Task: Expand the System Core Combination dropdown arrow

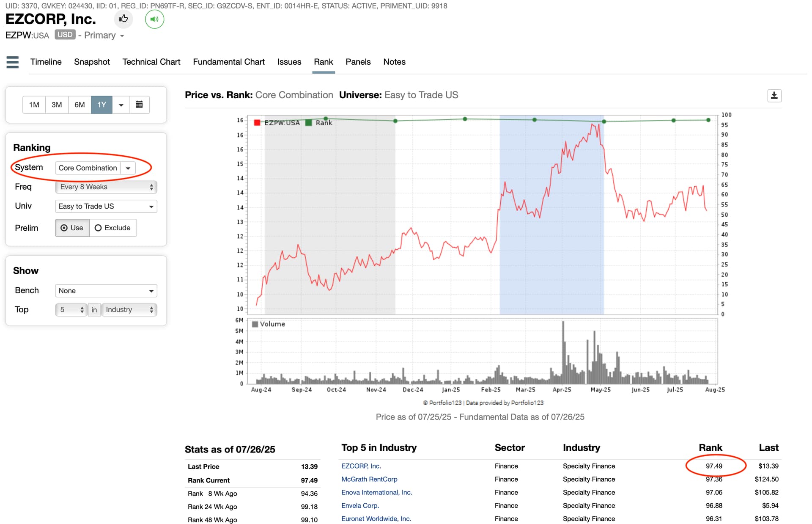Action: (128, 168)
